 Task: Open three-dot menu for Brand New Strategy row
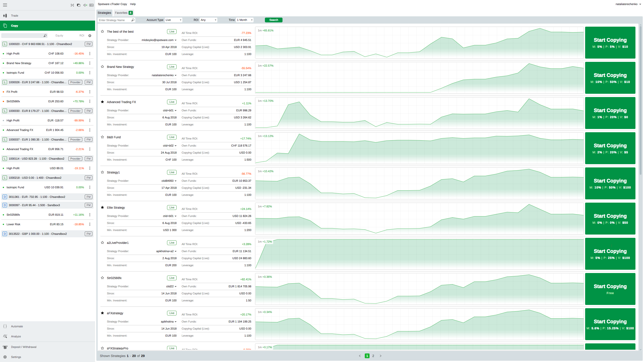[x=90, y=63]
